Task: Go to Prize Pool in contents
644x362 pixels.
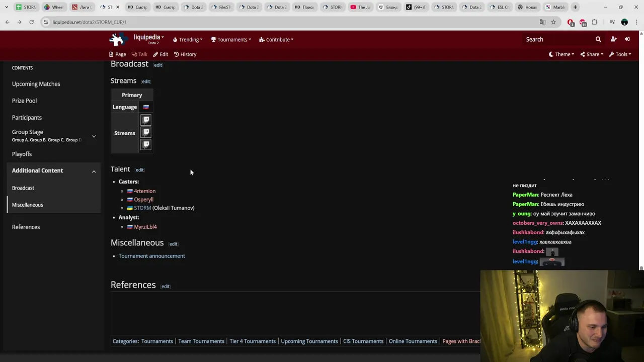Action: [24, 101]
